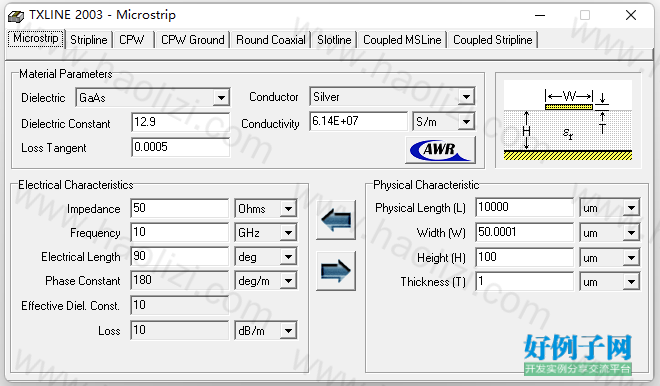Switch to the Stripline tab
This screenshot has width=660, height=386.
(89, 40)
